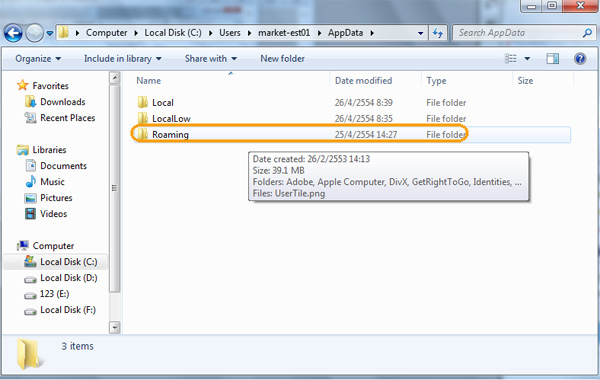This screenshot has height=380, width=600.
Task: Click the navigation pane scroll down arrow
Action: click(115, 328)
